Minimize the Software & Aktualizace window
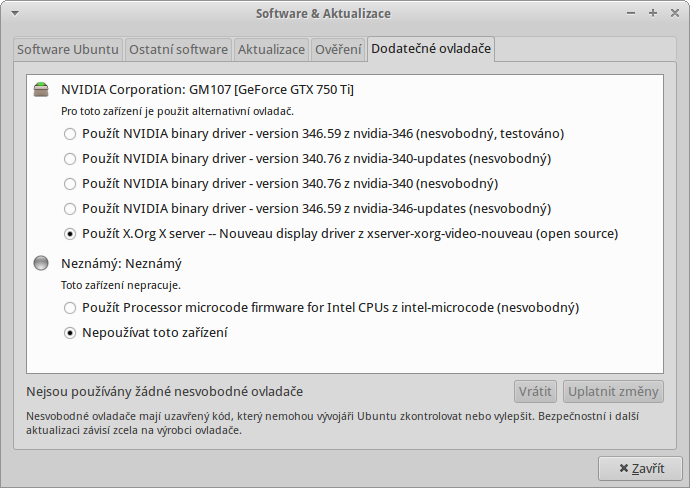Viewport: 690px width, 488px height. click(631, 13)
